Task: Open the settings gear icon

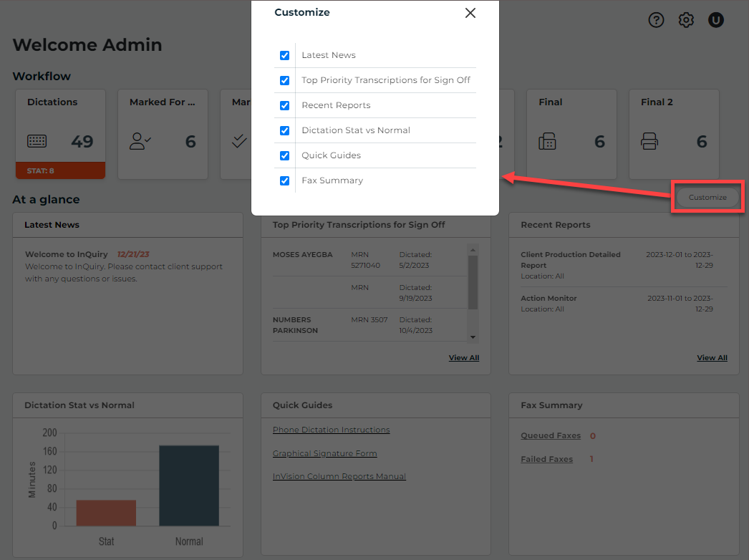Action: pyautogui.click(x=686, y=20)
